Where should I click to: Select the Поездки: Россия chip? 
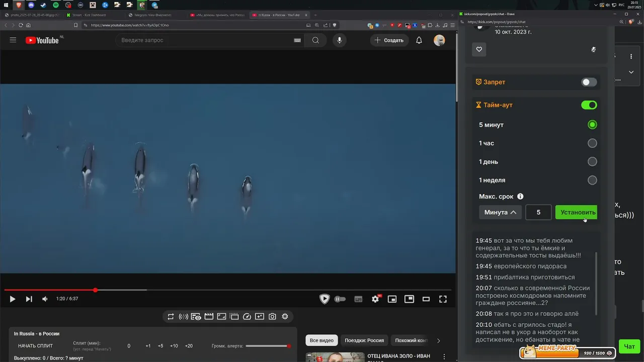pyautogui.click(x=364, y=340)
